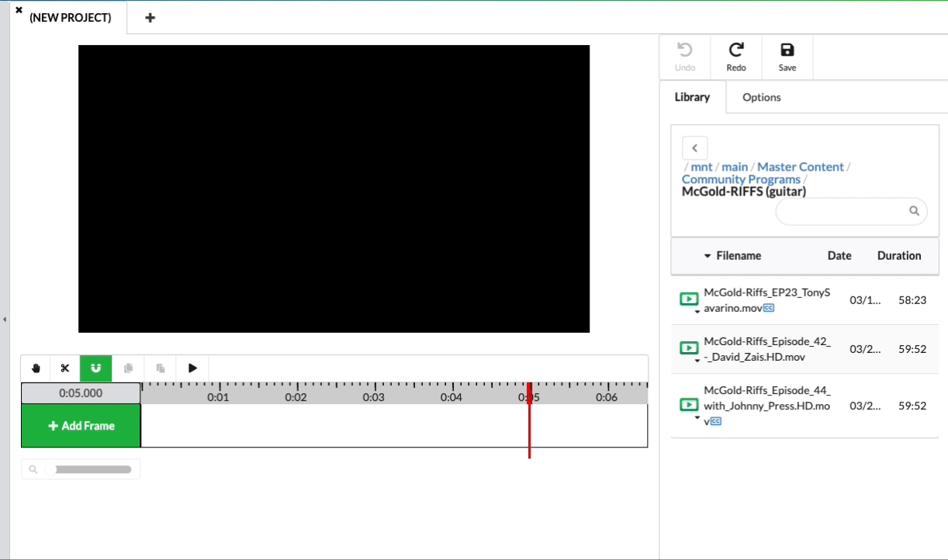948x560 pixels.
Task: Switch to the Options tab
Action: [x=761, y=97]
